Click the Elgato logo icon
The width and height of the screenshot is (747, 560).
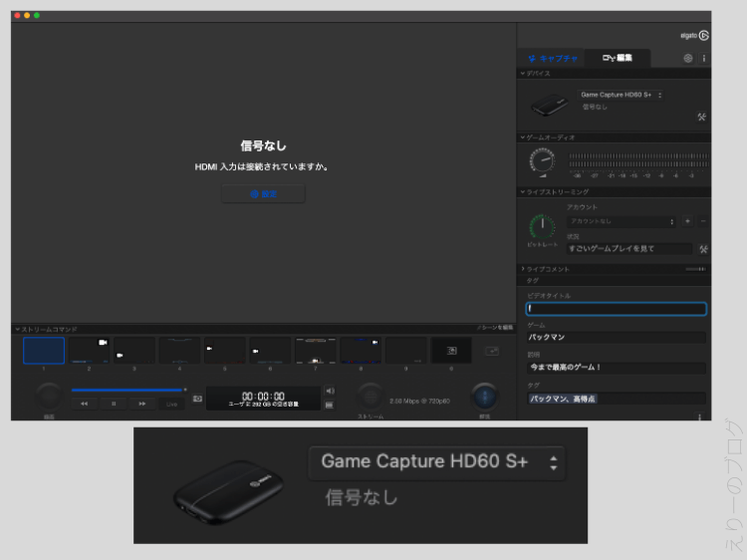coord(703,35)
